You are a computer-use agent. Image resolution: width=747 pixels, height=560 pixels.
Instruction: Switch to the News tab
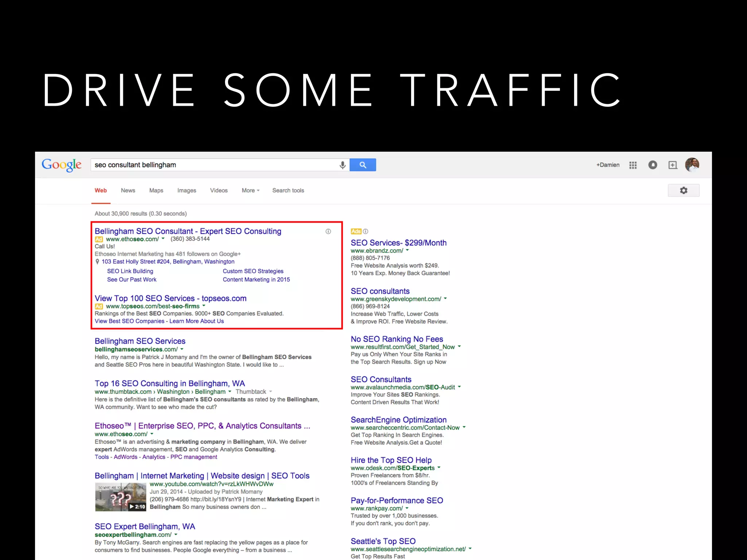(128, 190)
